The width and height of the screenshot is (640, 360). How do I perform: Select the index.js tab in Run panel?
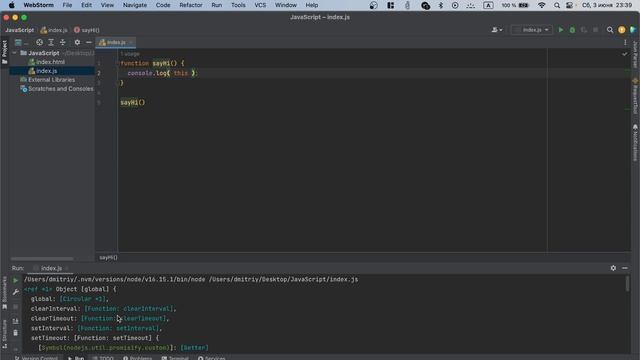click(51, 268)
